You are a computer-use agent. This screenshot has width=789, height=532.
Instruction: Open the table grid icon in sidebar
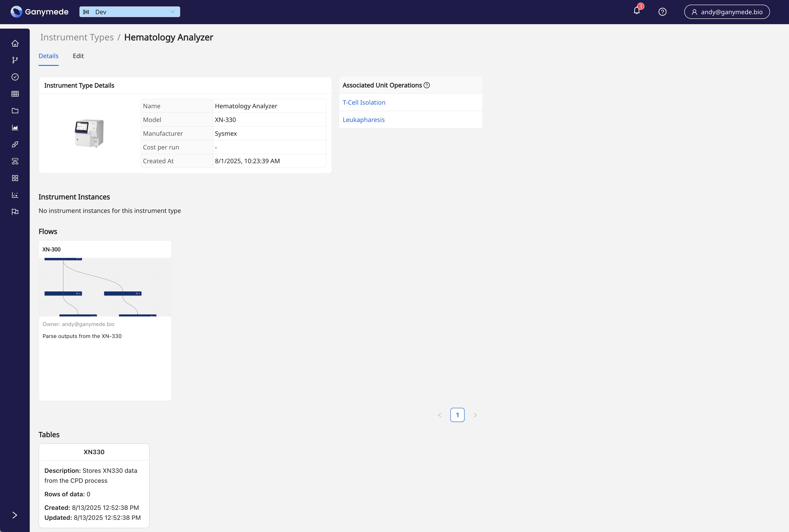(15, 94)
